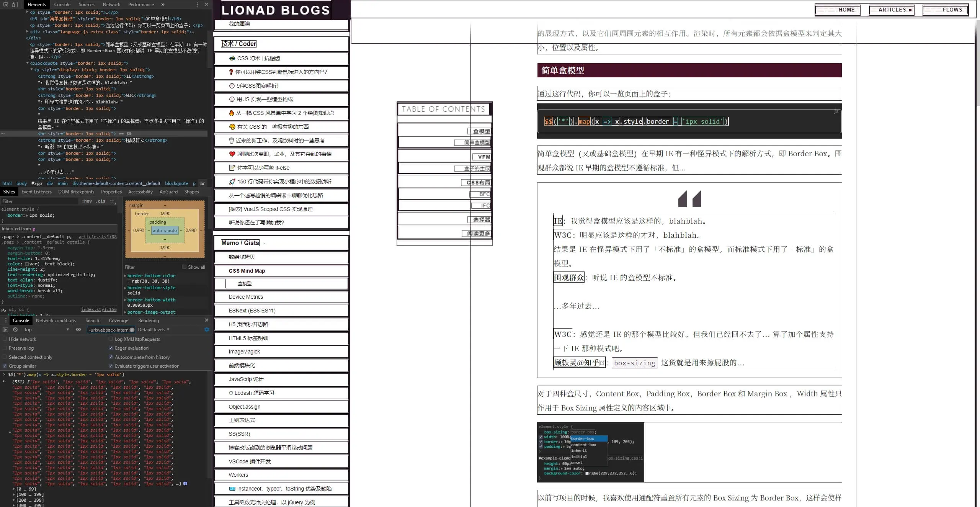Click the create live expression eye icon
980x507 pixels.
78,330
